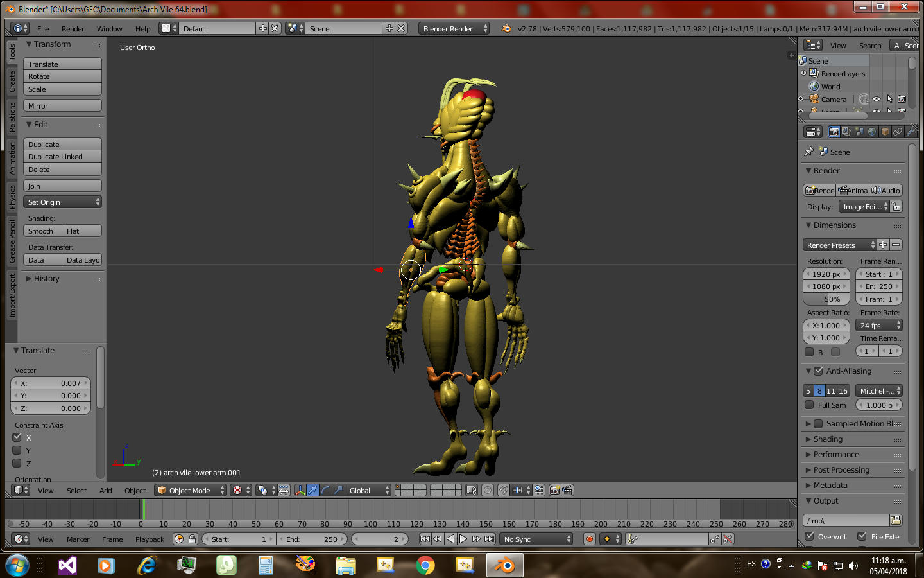Screen dimensions: 924x578
Task: Click the OpenGL render animation clapper icon
Action: (x=567, y=490)
